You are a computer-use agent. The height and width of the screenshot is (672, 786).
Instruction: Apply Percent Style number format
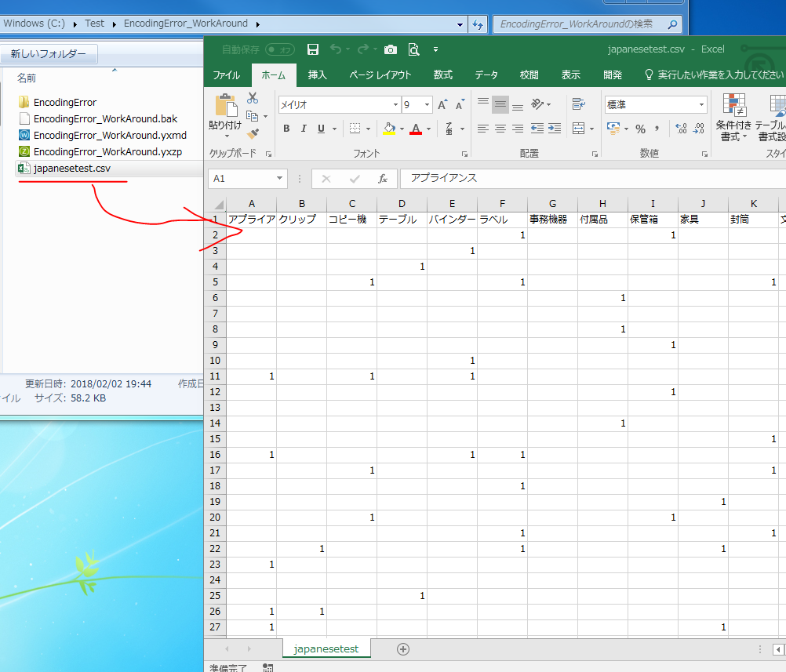[640, 129]
